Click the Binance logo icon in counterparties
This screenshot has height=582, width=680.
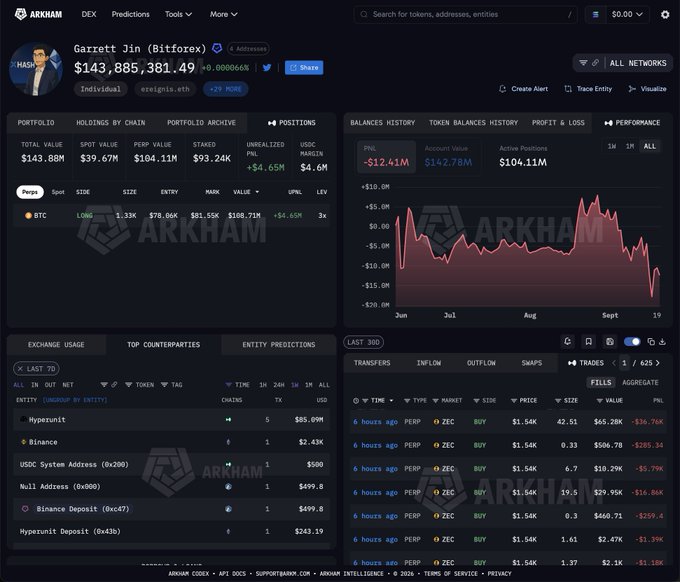[x=23, y=442]
